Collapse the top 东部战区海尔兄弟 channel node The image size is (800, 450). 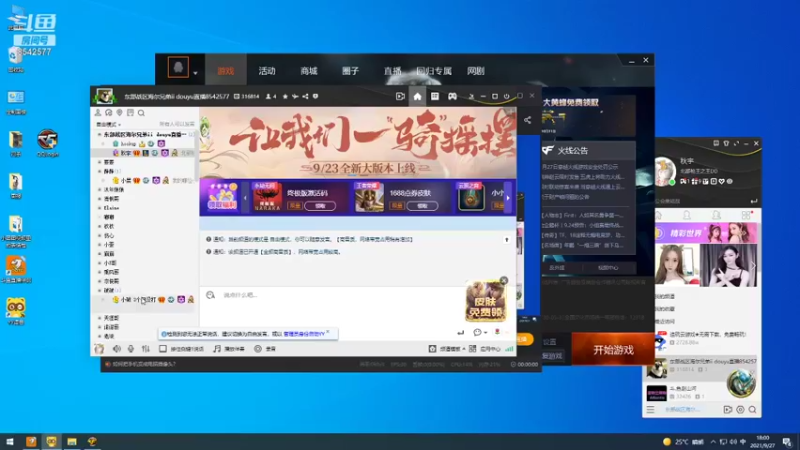(x=99, y=135)
